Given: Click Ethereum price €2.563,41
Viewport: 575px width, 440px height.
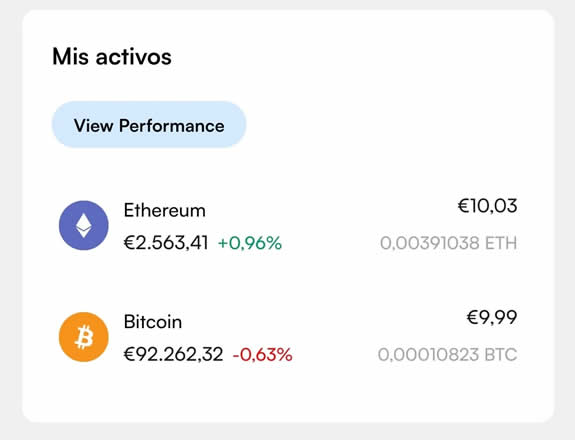Looking at the screenshot, I should tap(166, 243).
